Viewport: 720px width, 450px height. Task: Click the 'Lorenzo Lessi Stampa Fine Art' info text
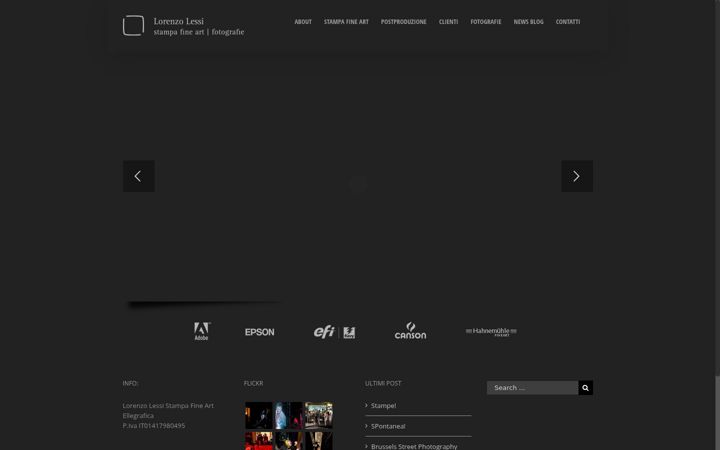[x=168, y=405]
